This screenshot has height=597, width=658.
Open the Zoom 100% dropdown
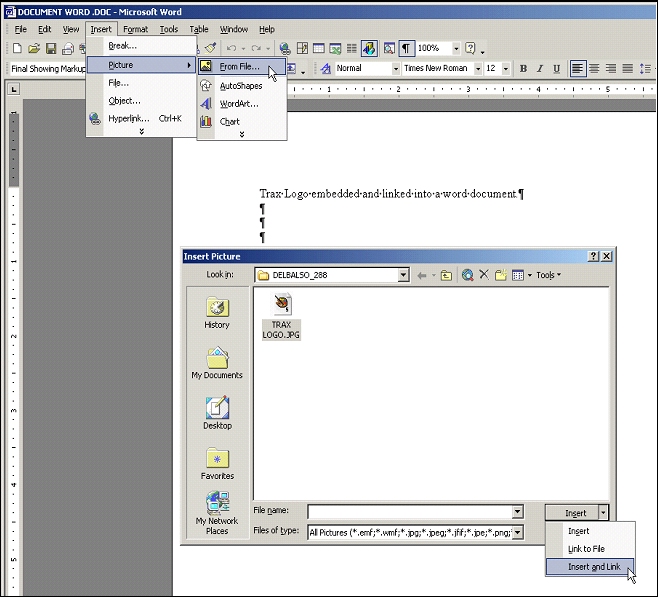pyautogui.click(x=456, y=48)
